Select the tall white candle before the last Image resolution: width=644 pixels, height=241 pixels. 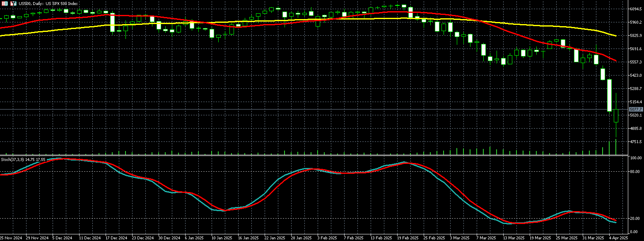coord(609,95)
